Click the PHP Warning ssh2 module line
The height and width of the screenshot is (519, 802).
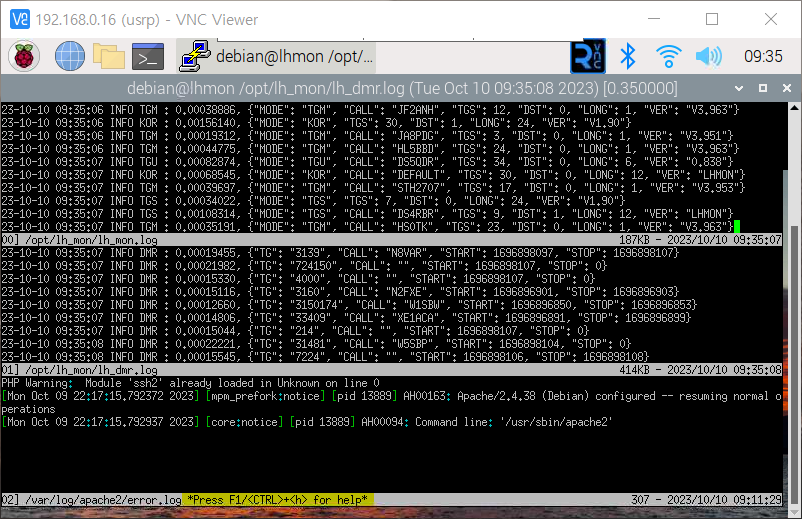coord(190,383)
